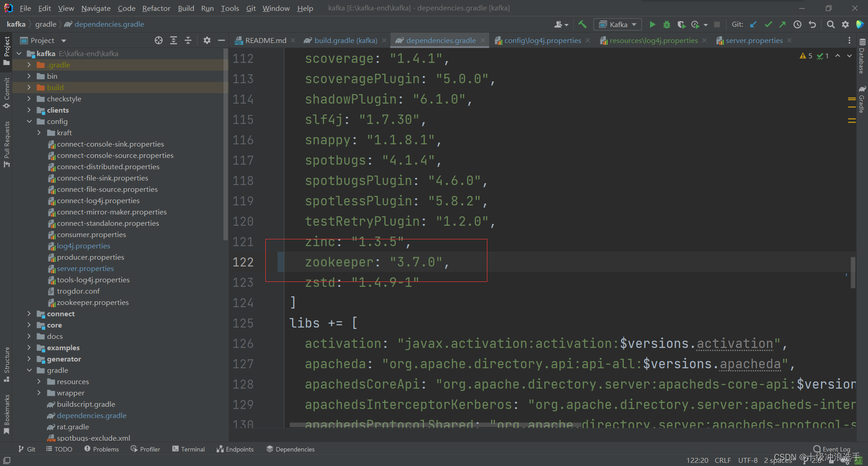
Task: Click the Stop process button
Action: pyautogui.click(x=717, y=24)
